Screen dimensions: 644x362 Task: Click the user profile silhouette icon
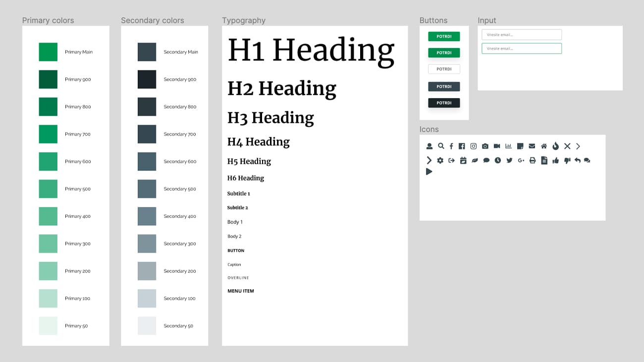tap(429, 146)
